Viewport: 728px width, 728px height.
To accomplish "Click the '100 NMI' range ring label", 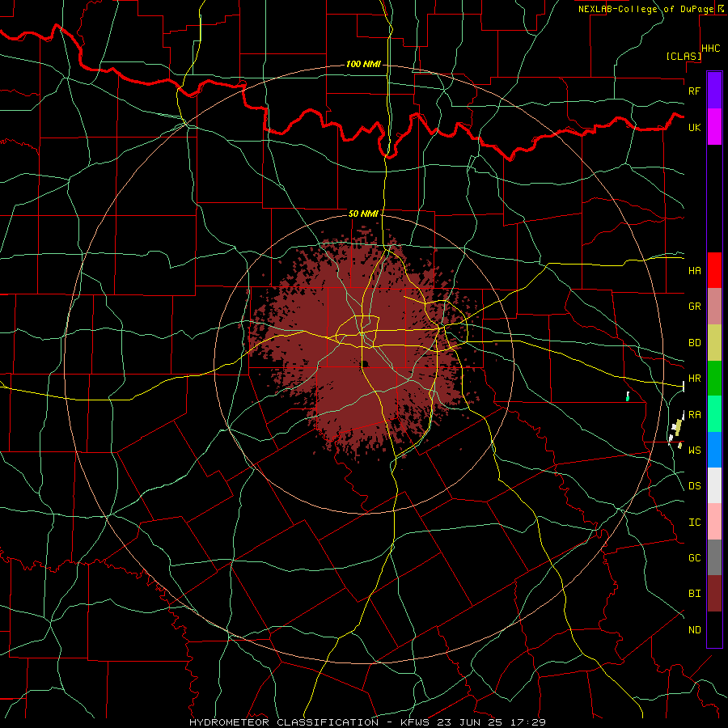I will pos(363,64).
